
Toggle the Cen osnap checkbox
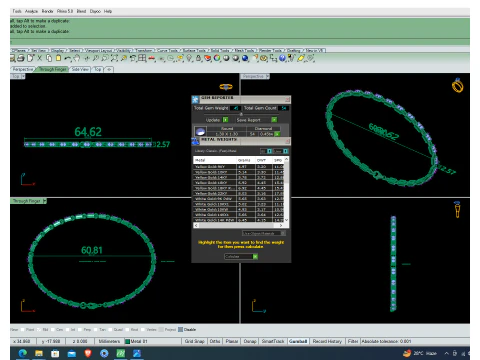(52, 330)
